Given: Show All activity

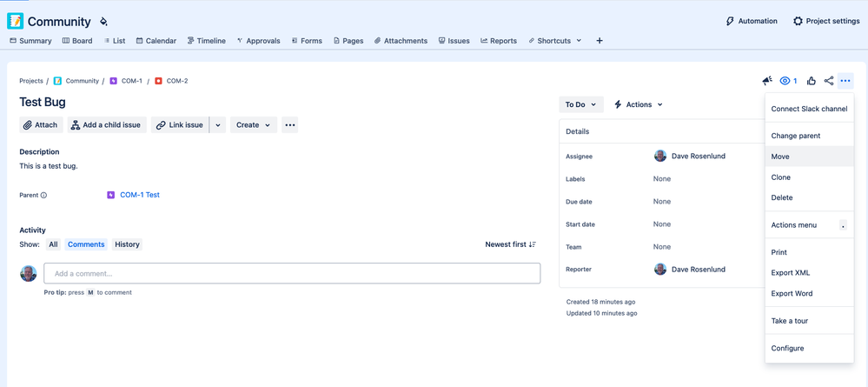Looking at the screenshot, I should point(53,244).
